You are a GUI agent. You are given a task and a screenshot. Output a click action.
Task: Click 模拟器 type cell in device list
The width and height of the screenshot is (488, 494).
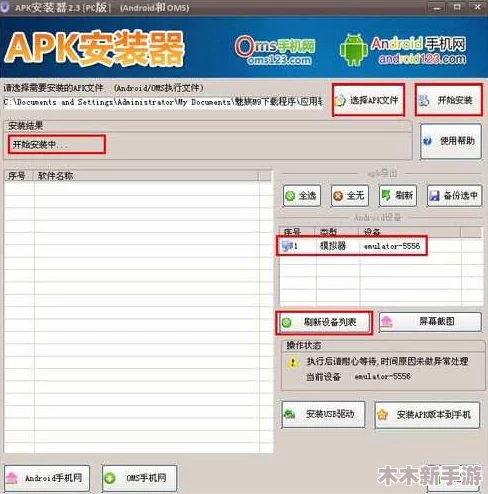tap(332, 246)
